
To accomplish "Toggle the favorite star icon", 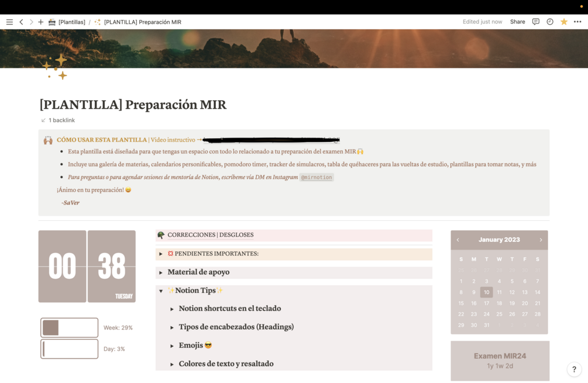I will click(563, 22).
